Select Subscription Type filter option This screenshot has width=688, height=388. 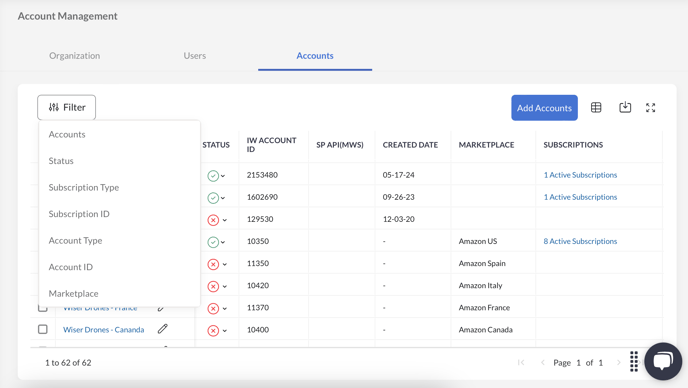[84, 187]
